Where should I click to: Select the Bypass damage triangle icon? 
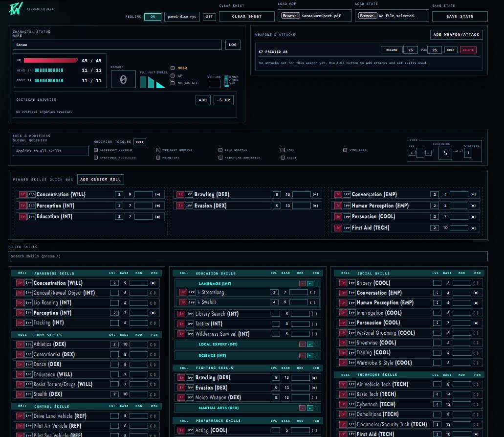coord(161,85)
